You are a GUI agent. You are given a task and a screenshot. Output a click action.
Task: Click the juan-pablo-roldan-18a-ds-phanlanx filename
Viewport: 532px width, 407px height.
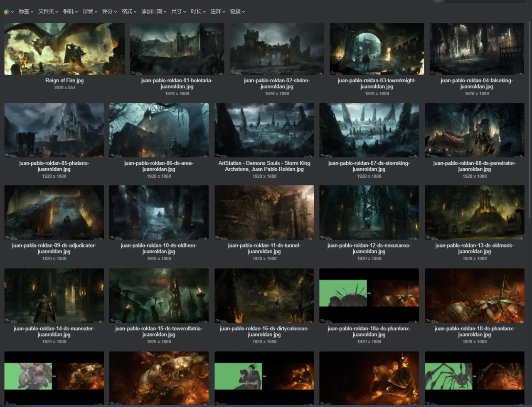click(369, 331)
